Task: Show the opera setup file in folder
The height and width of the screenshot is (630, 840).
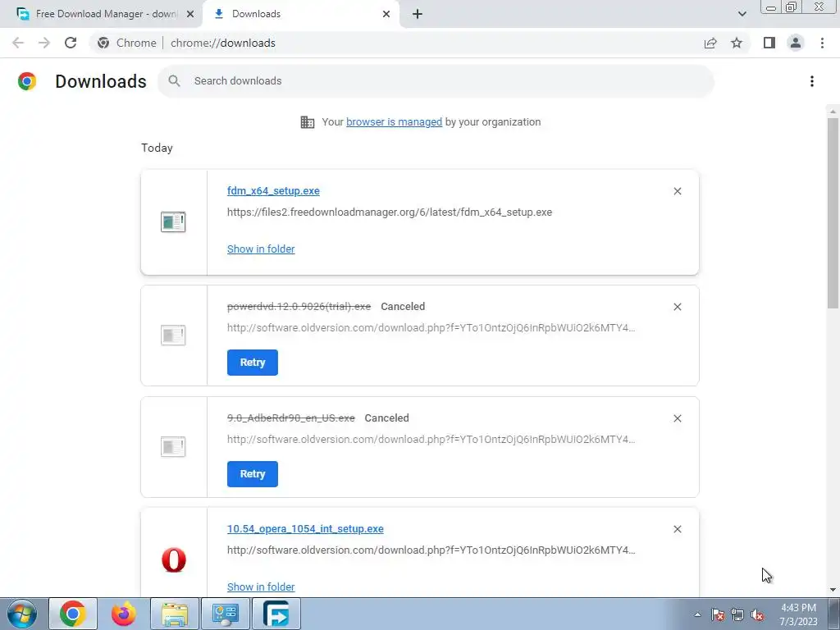Action: tap(261, 587)
